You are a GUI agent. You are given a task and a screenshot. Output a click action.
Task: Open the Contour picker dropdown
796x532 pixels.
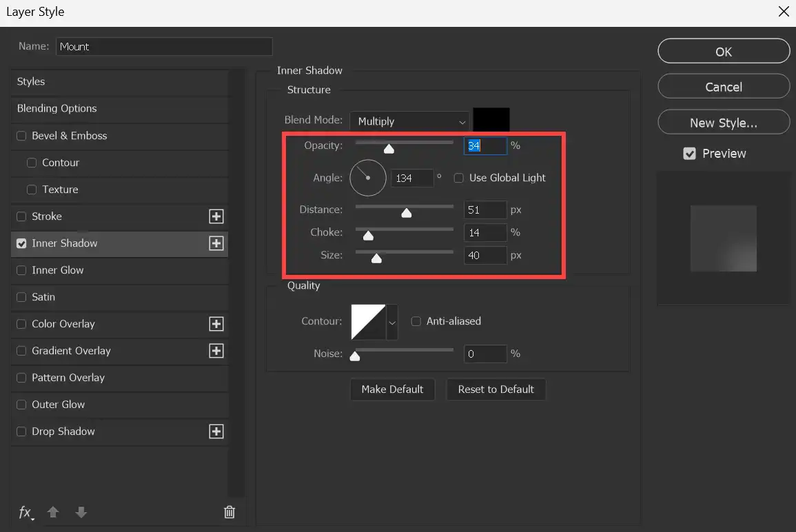pos(392,322)
